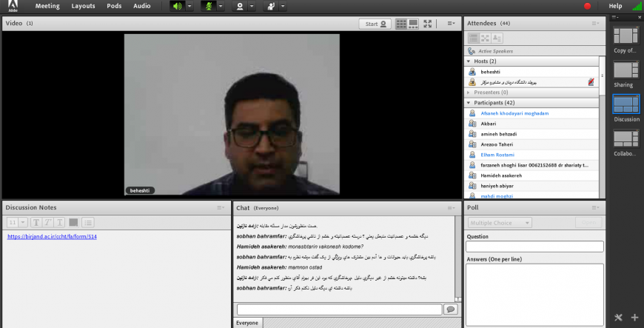Click Start webcam button in Video pod
Viewport: 644px width, 328px height.
point(375,24)
